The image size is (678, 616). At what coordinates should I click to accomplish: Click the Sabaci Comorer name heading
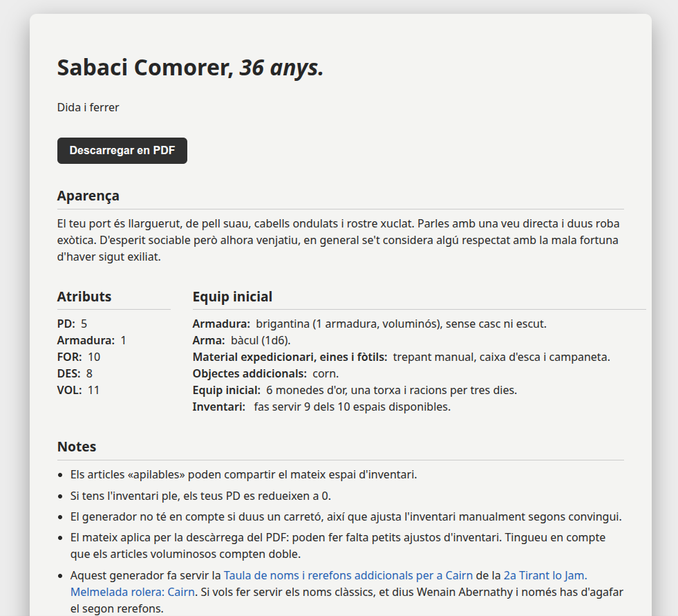tap(190, 68)
